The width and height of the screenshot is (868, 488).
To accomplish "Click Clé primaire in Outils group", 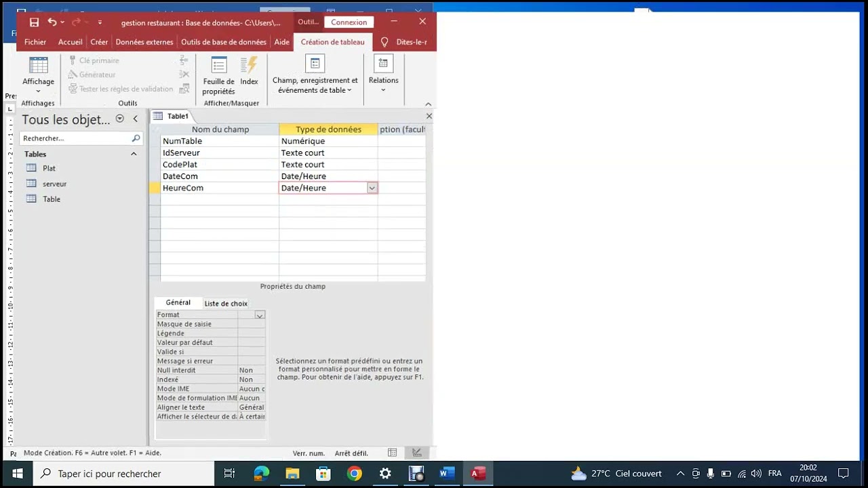I will pos(94,60).
